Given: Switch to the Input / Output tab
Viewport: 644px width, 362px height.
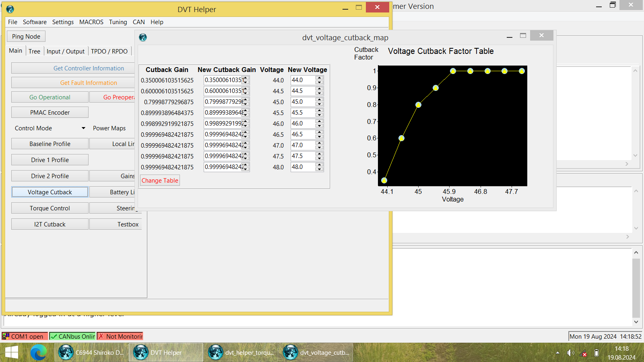Looking at the screenshot, I should [x=66, y=51].
